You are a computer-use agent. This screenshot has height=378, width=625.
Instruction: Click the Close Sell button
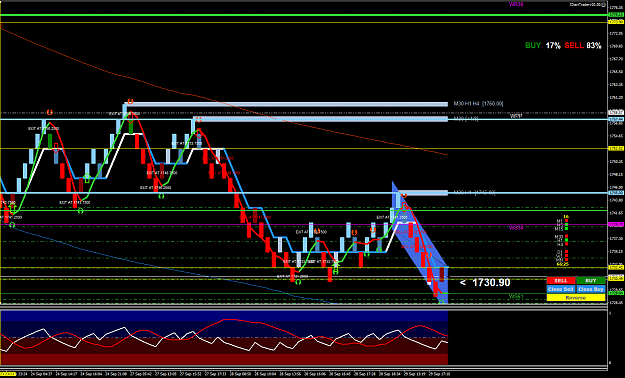561,289
